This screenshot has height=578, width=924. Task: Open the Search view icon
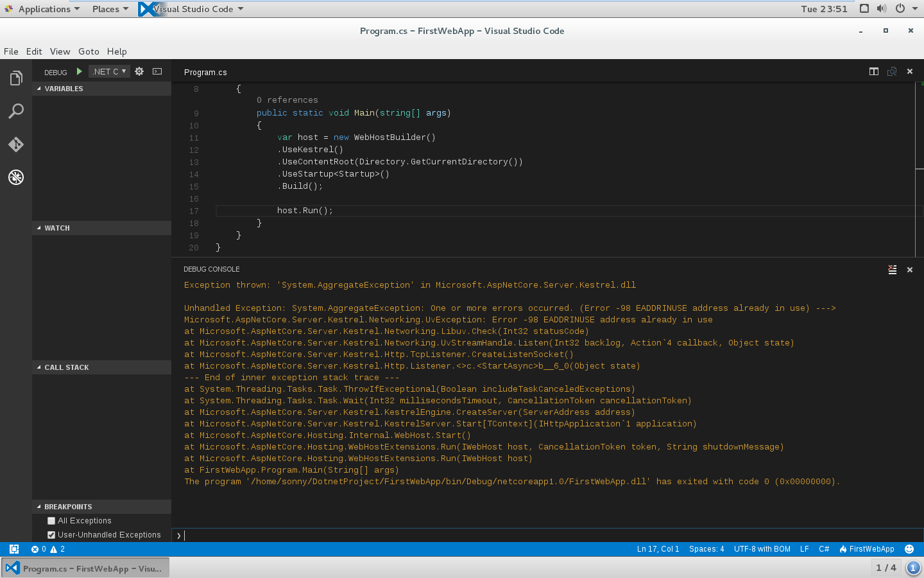(16, 111)
